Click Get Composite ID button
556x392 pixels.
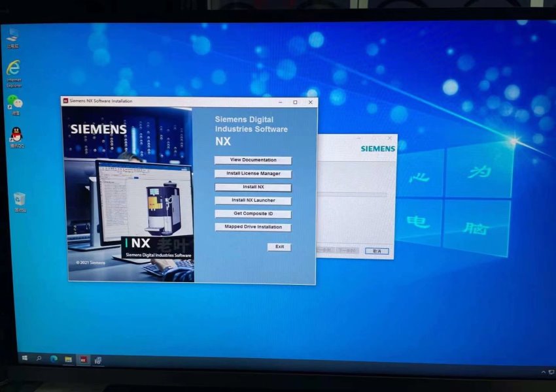(x=253, y=214)
